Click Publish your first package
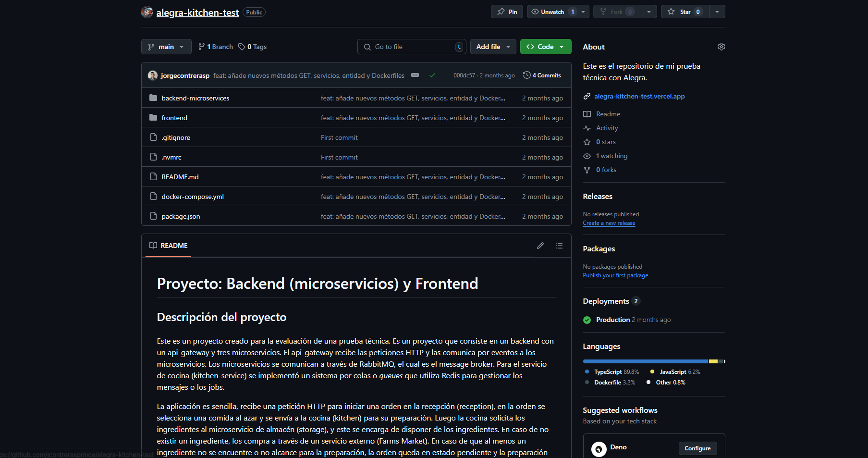868x458 pixels. (615, 275)
